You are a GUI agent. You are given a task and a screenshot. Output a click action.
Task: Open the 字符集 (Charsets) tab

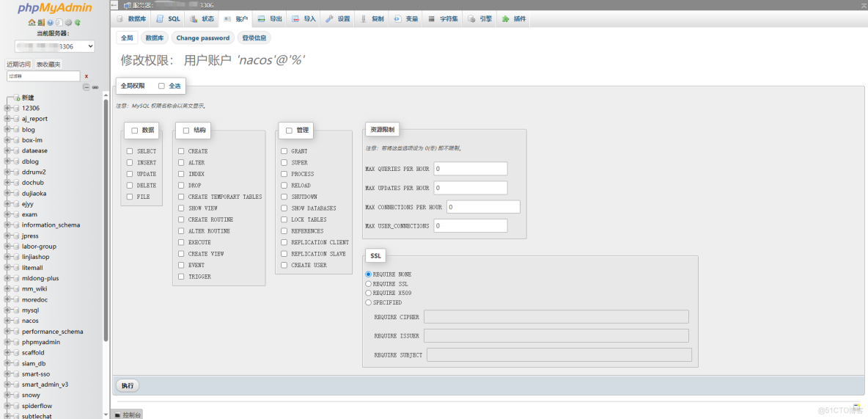click(x=443, y=19)
